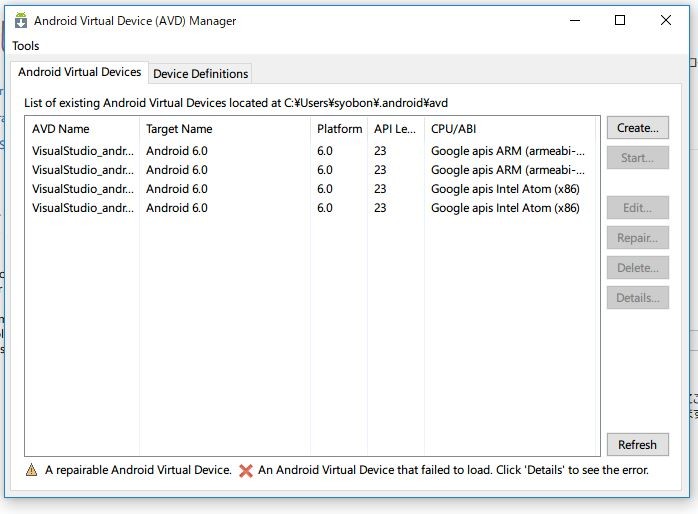This screenshot has width=698, height=514.
Task: Sort by the API Level column header
Action: tap(396, 129)
